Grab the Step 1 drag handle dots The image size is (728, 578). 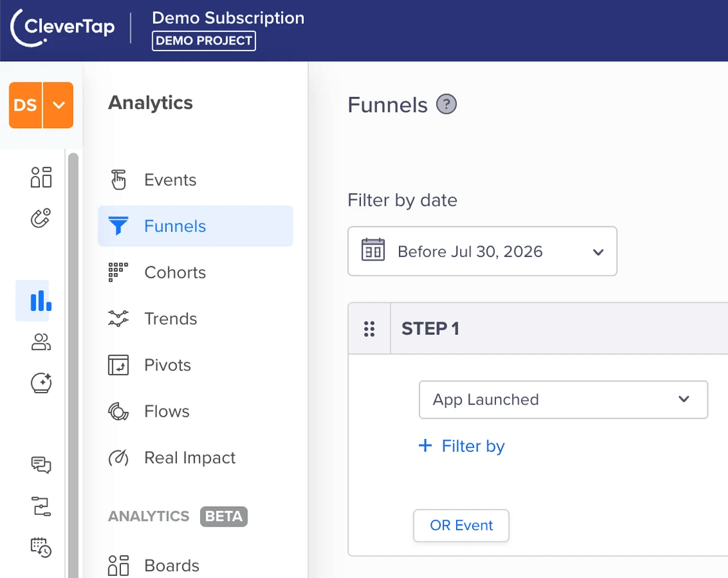[x=369, y=329]
